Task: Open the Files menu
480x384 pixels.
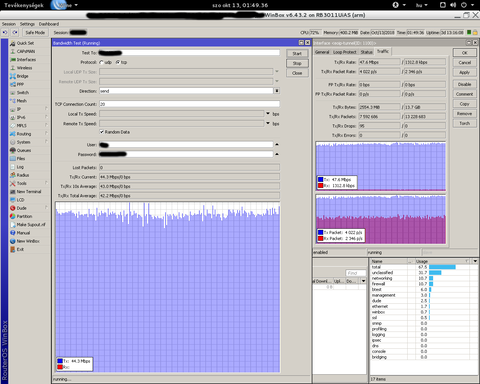Action: click(x=21, y=159)
